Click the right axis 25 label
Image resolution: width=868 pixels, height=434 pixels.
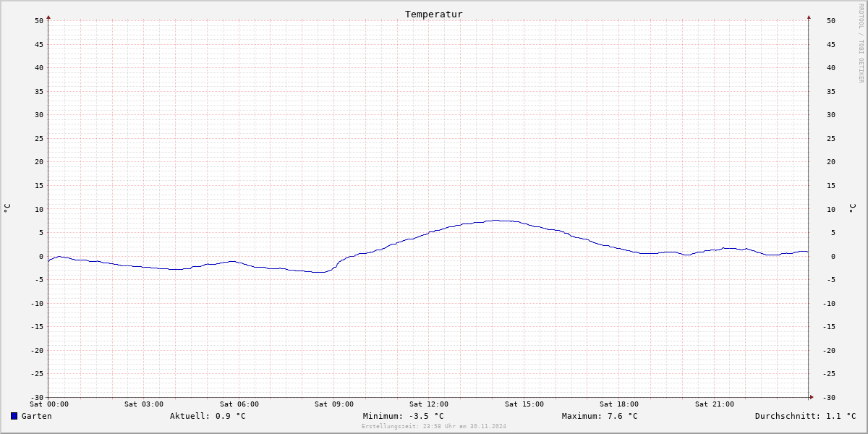(x=831, y=138)
